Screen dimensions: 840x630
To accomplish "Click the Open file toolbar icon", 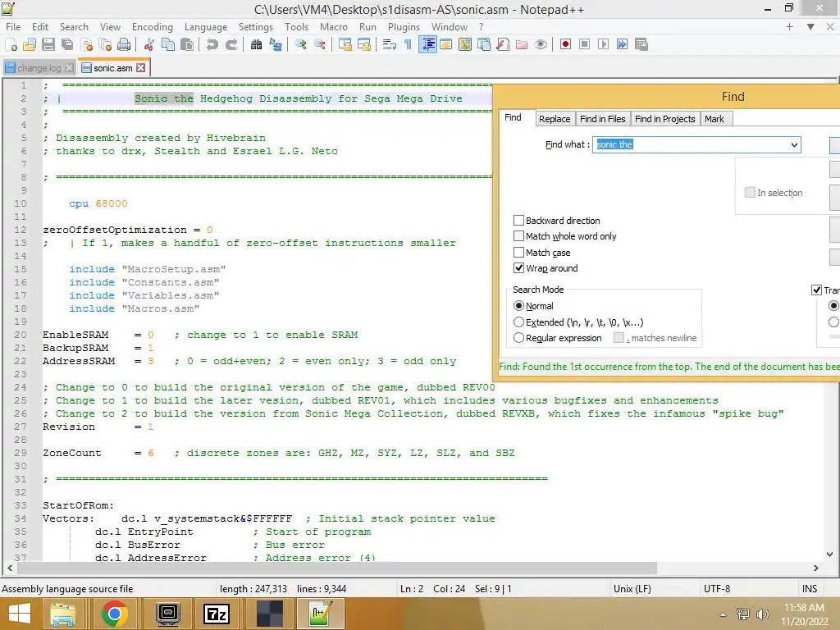I will (x=30, y=44).
